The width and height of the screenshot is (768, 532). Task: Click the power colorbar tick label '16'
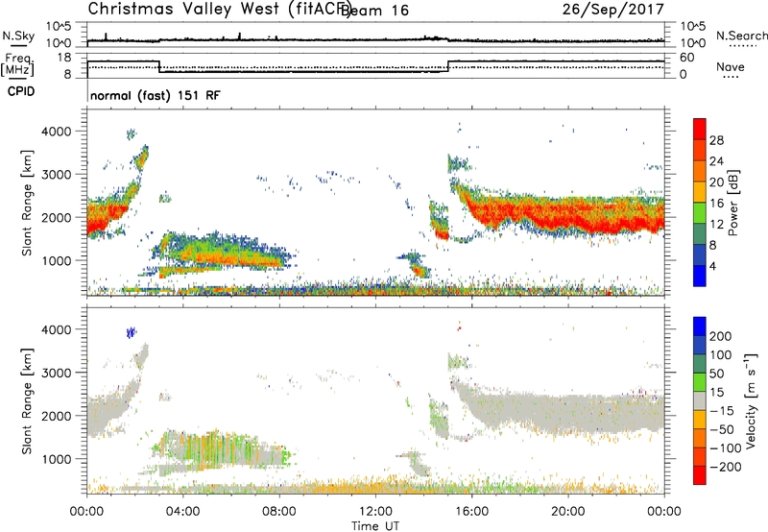[716, 204]
